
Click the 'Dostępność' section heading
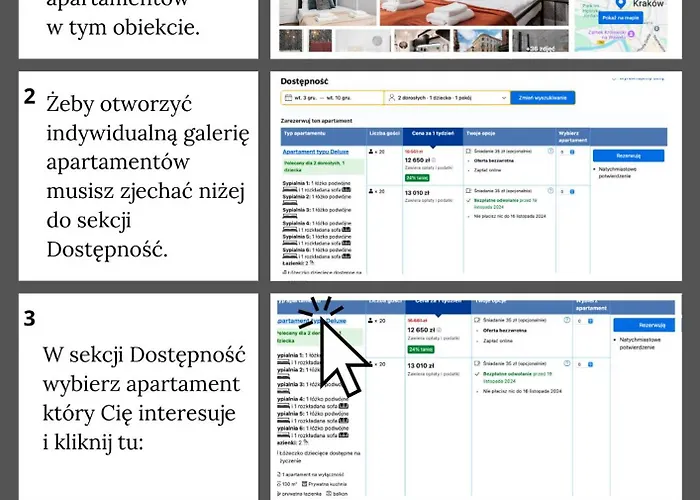coord(304,81)
